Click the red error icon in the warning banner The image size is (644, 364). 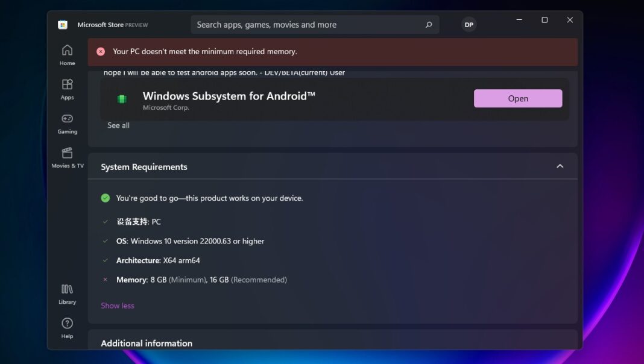click(100, 52)
